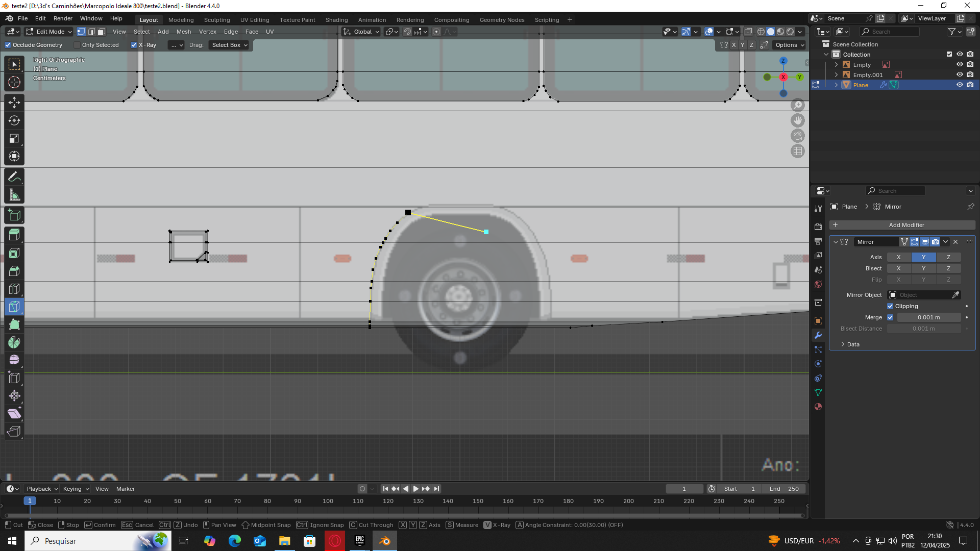Click the Merge distance value field

tap(928, 317)
